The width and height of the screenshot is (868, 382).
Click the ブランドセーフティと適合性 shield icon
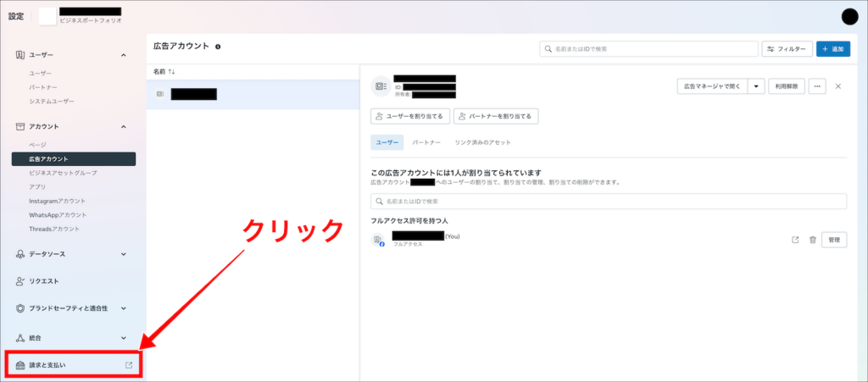20,308
